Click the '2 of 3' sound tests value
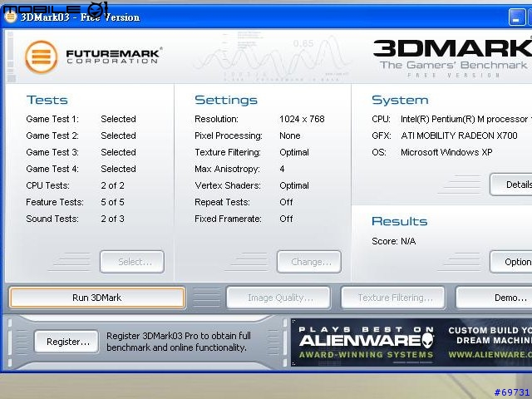 click(113, 219)
